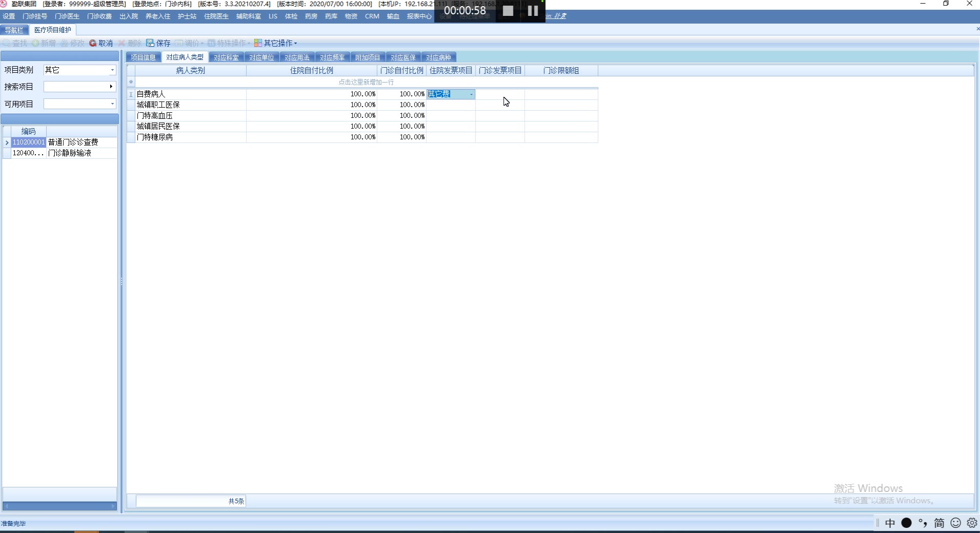Switch to the 对应单位 tab
The image size is (980, 533).
point(261,57)
